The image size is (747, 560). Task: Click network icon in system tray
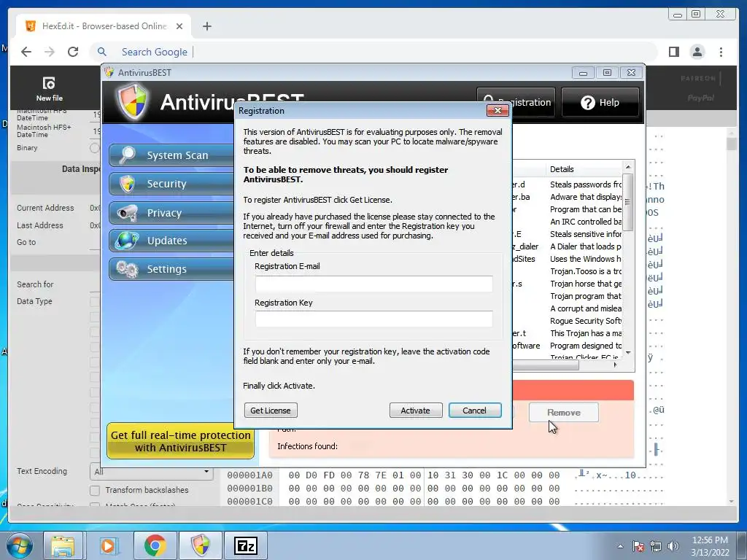point(656,546)
